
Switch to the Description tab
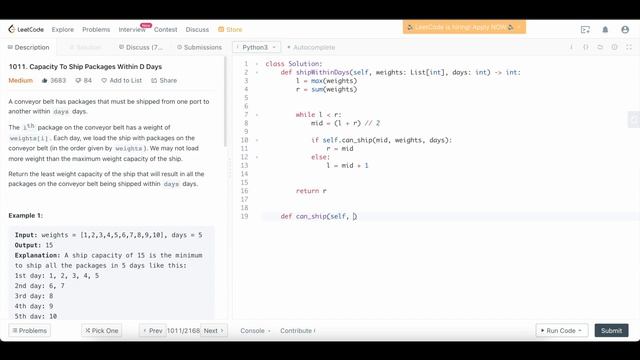[x=29, y=47]
